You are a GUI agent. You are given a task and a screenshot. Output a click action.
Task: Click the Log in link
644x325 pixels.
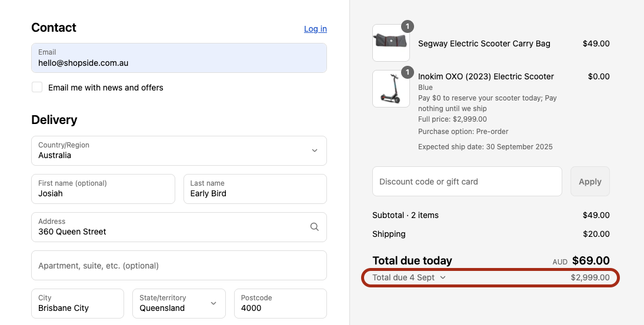[x=315, y=29]
